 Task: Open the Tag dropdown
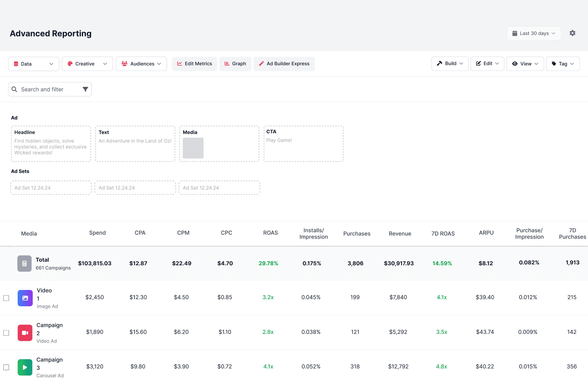563,63
